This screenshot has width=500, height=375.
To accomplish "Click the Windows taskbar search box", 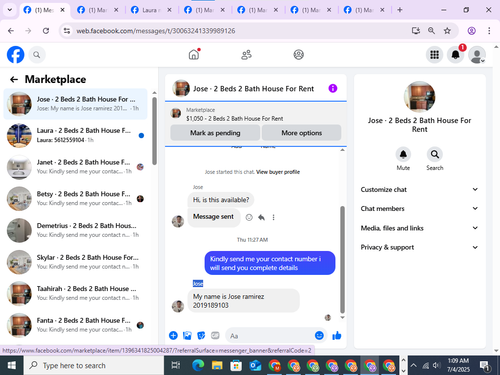I will pos(94,365).
